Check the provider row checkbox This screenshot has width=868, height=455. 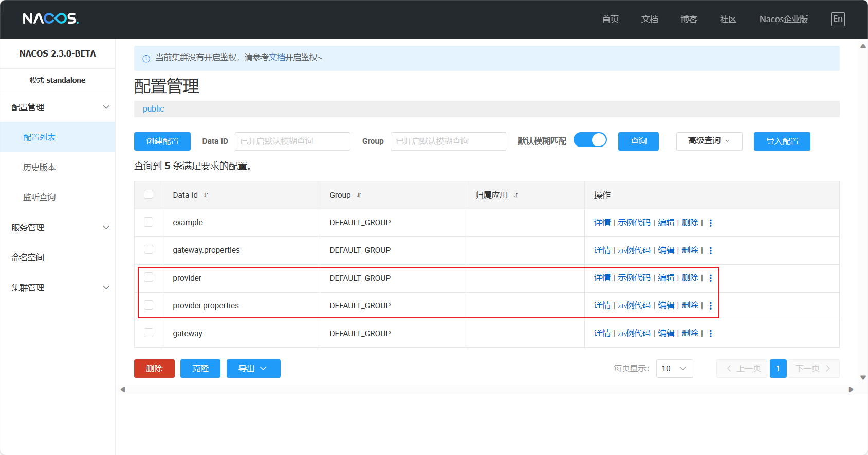[149, 277]
